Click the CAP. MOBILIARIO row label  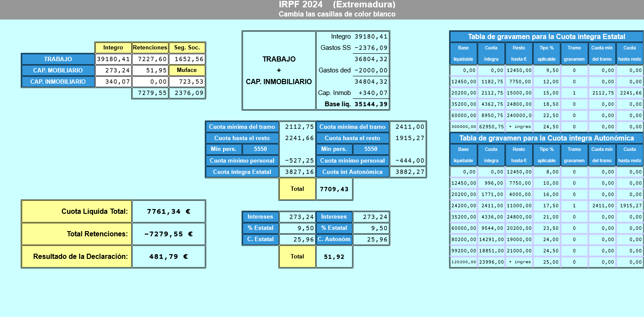tap(58, 70)
